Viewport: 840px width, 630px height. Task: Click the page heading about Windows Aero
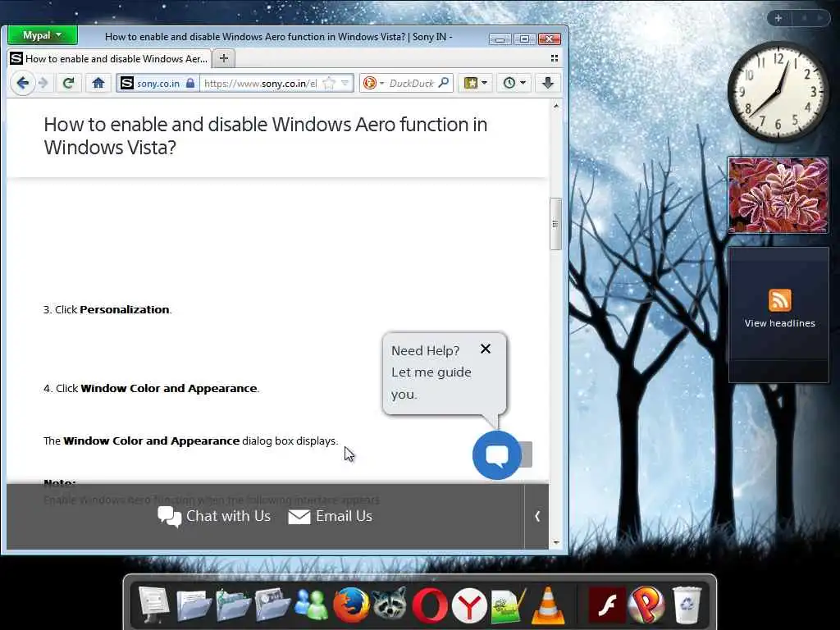(x=265, y=135)
